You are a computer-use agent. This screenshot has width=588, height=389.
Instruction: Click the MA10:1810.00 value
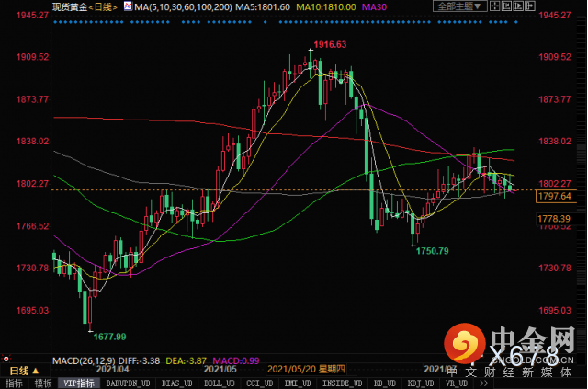click(326, 6)
